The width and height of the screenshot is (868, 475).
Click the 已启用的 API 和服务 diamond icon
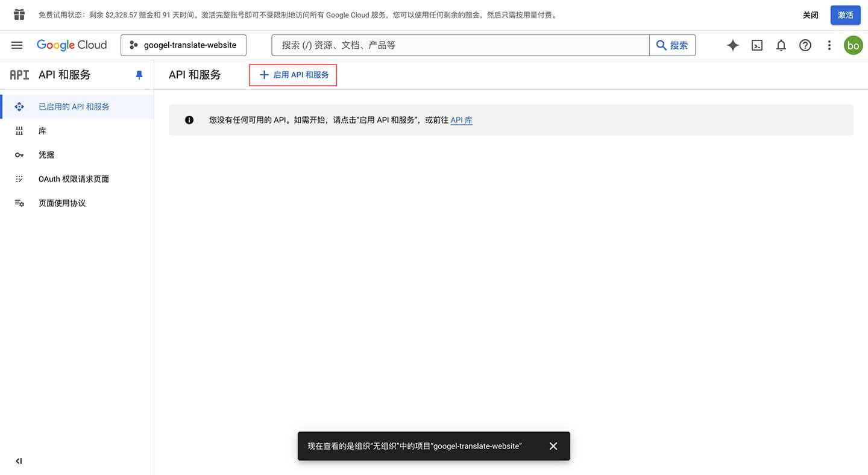point(19,107)
